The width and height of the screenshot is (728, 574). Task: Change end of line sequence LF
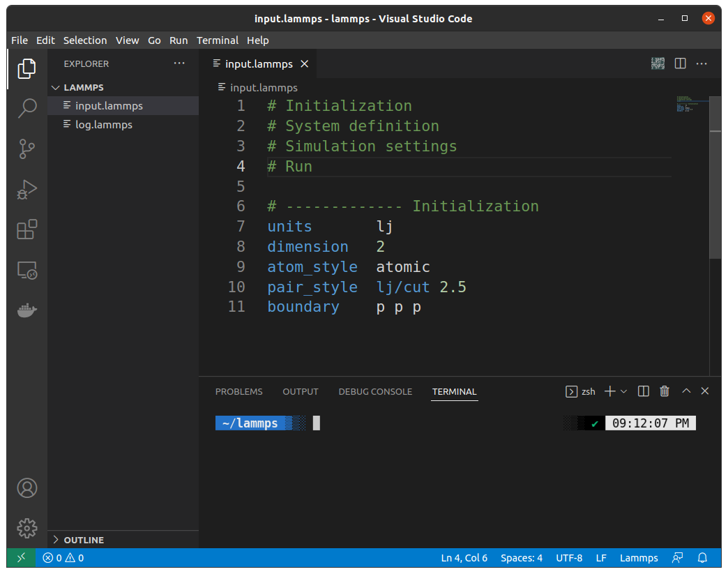(x=601, y=558)
